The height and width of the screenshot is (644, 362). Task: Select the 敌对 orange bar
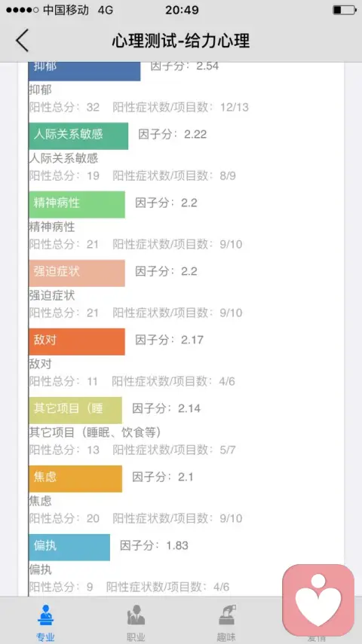click(x=77, y=342)
